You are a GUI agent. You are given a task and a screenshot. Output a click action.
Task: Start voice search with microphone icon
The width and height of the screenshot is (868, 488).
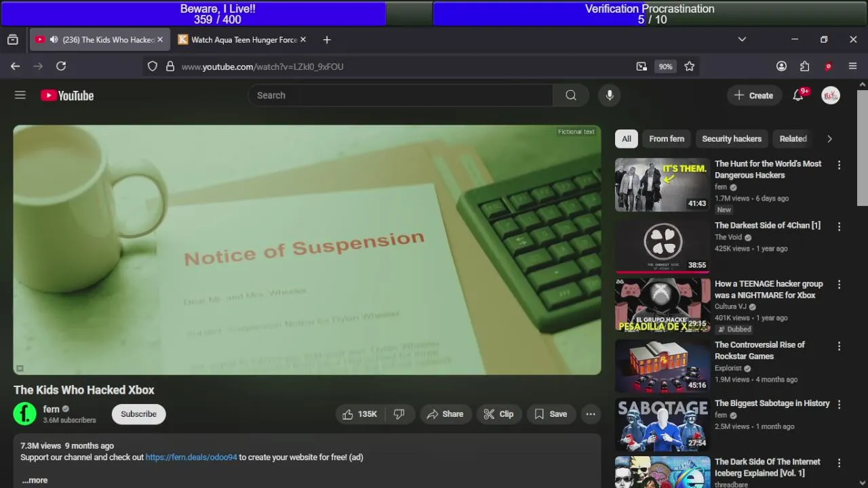(x=610, y=96)
